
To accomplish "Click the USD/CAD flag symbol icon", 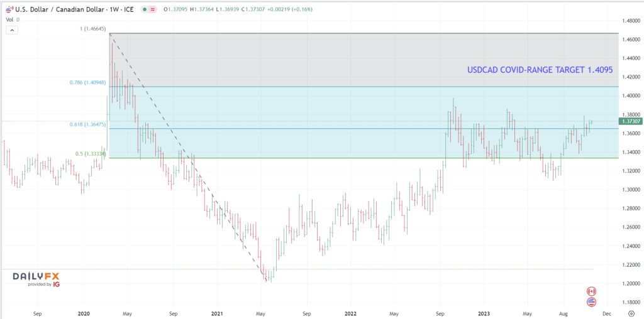I will pos(8,9).
